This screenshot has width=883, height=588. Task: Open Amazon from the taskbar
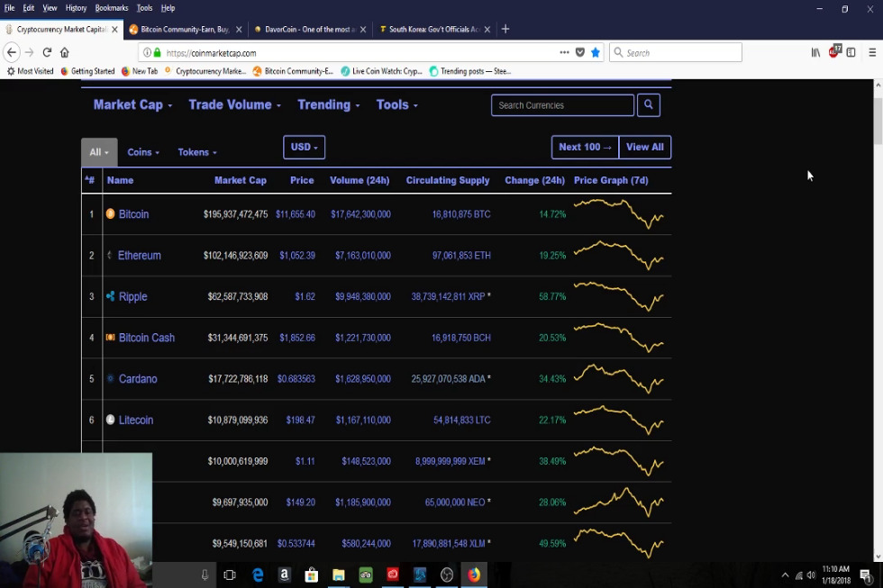click(x=285, y=574)
